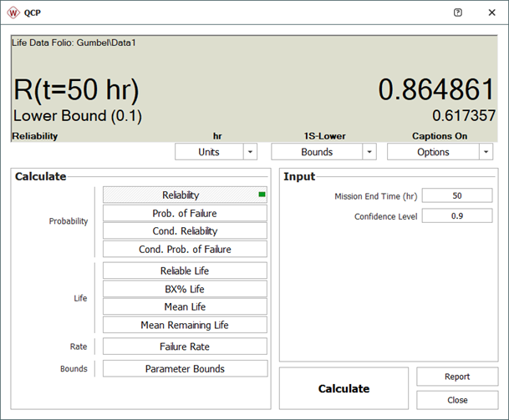The image size is (509, 420).
Task: Open the Units dropdown arrow
Action: click(251, 152)
